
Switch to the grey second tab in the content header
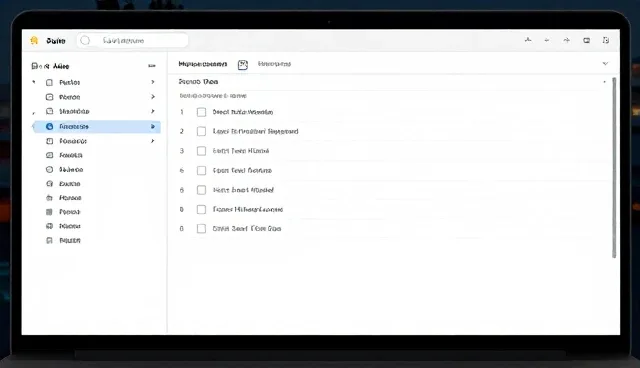pos(274,64)
